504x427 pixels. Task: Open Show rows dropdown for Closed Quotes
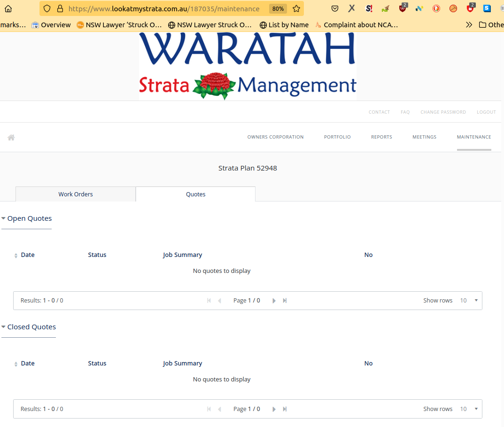pyautogui.click(x=469, y=409)
